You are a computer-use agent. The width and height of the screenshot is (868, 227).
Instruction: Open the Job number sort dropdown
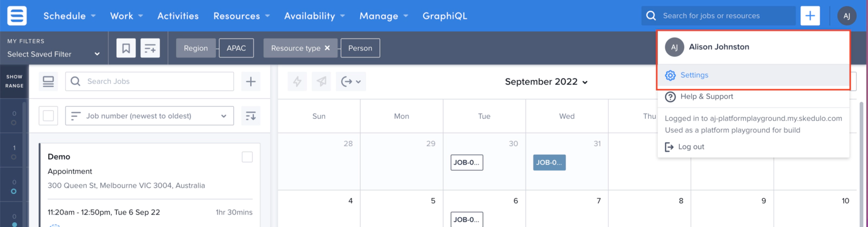[x=150, y=116]
